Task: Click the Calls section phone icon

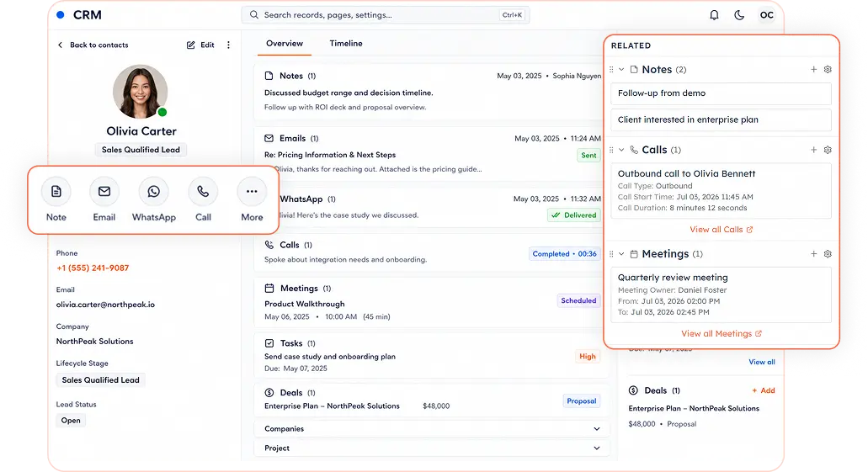Action: (269, 245)
